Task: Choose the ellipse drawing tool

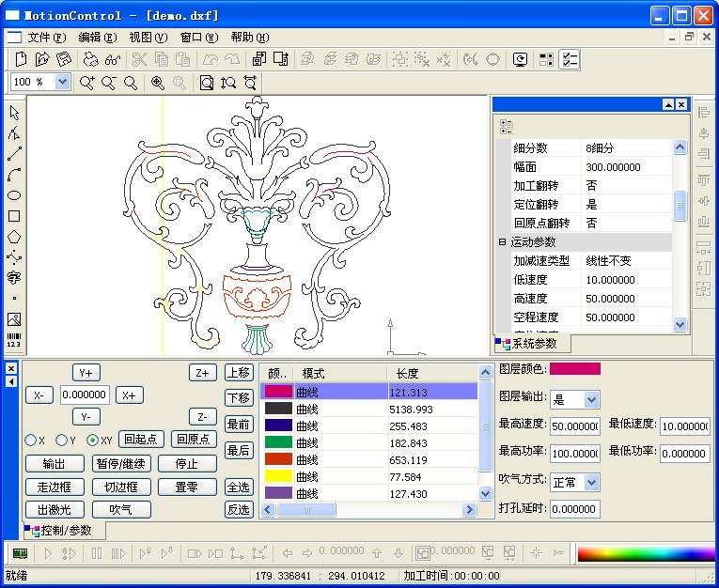Action: [14, 195]
